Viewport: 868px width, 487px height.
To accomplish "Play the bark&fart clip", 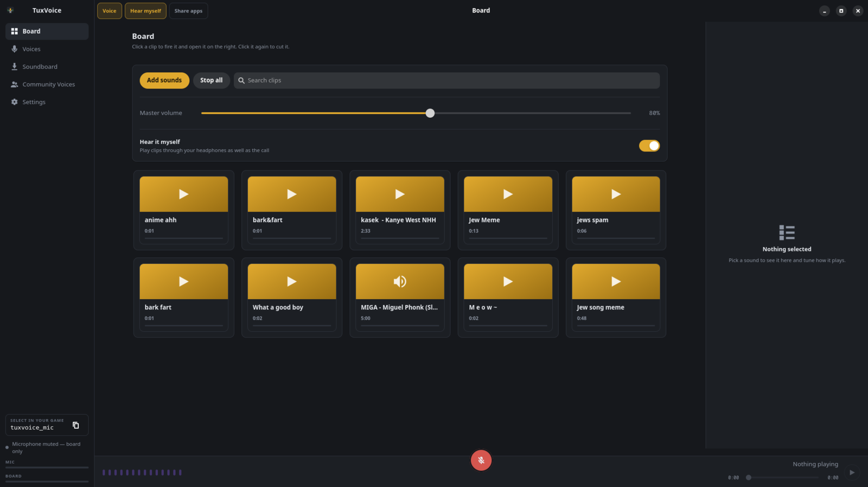I will tap(292, 194).
